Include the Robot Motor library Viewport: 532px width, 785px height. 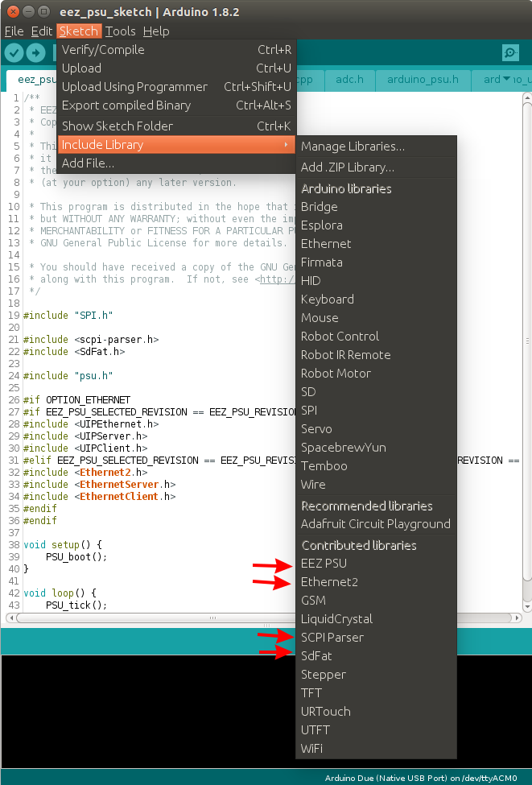(377, 374)
